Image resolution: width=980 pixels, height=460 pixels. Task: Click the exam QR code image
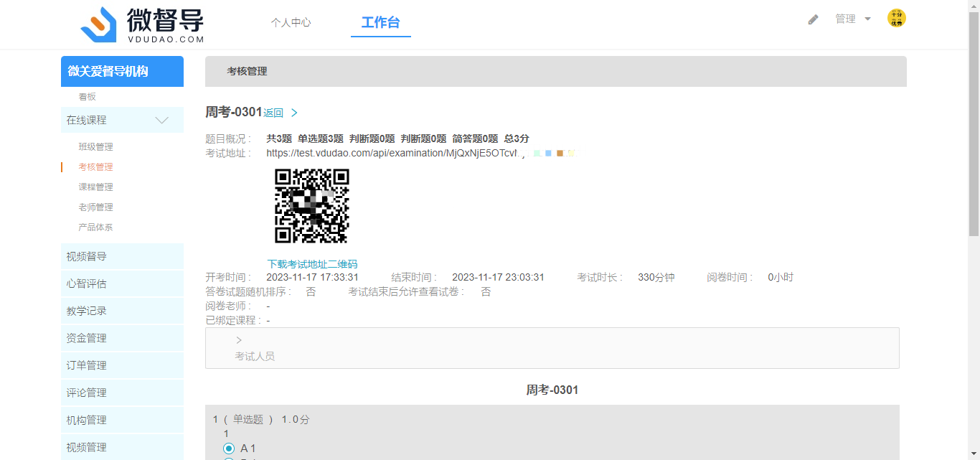click(x=312, y=206)
